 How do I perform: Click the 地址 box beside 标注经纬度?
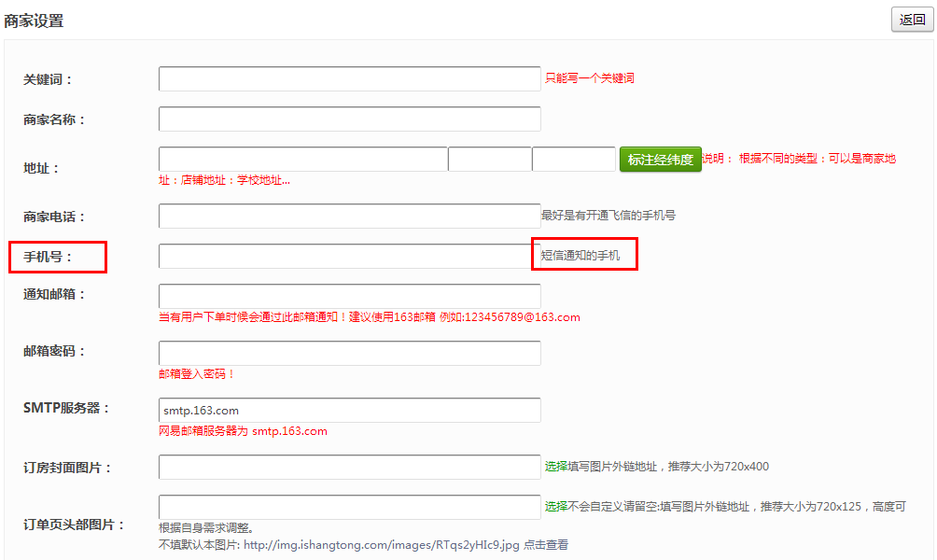tap(573, 160)
